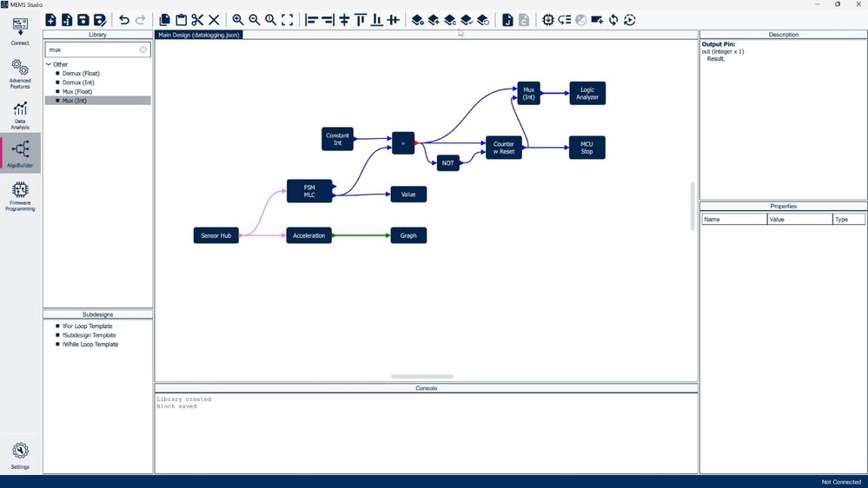Open Settings gear
The height and width of the screenshot is (488, 868).
(20, 455)
